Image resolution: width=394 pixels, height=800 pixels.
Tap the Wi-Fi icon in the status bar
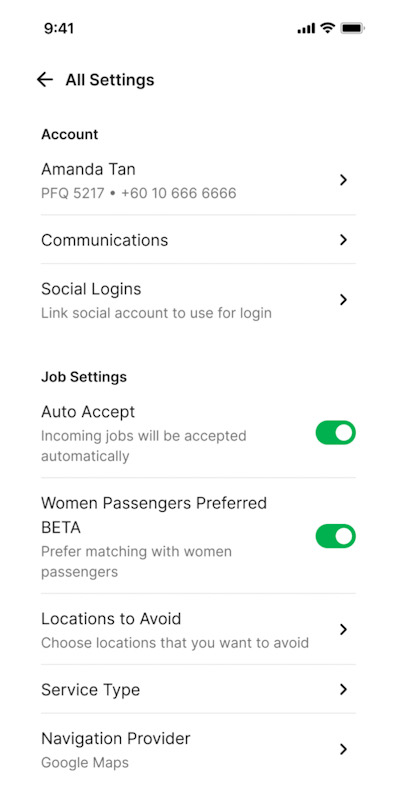point(327,28)
